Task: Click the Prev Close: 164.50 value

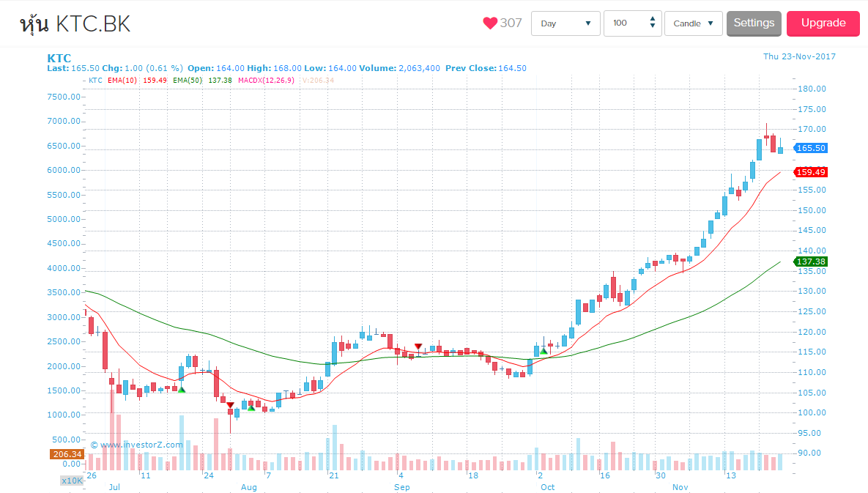Action: click(486, 68)
